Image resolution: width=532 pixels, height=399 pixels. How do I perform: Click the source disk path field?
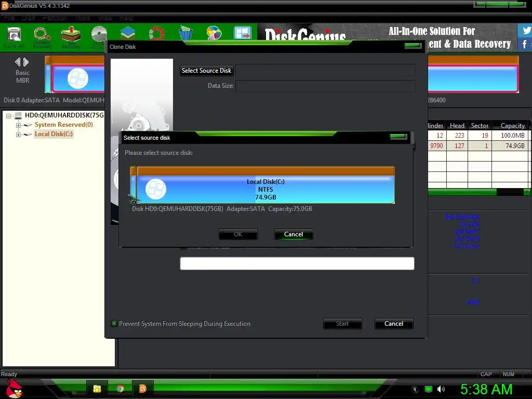click(325, 71)
